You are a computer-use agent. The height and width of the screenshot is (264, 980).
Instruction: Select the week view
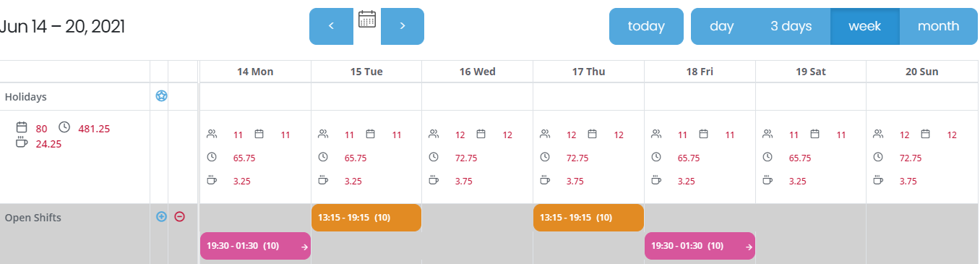tap(864, 26)
